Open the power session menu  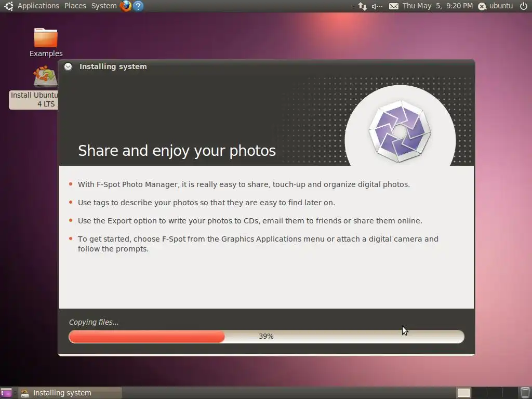click(x=524, y=6)
